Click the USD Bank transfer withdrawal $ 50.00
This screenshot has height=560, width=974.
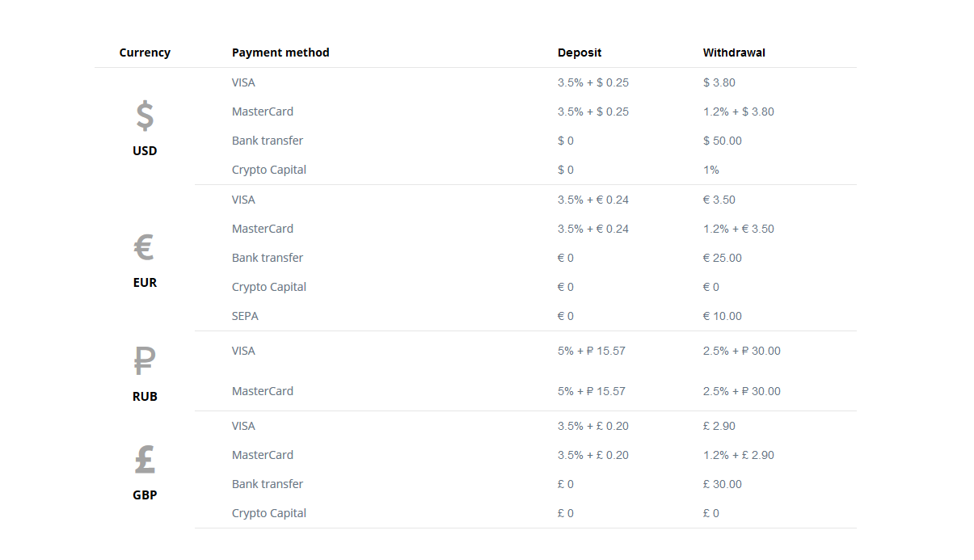coord(723,141)
